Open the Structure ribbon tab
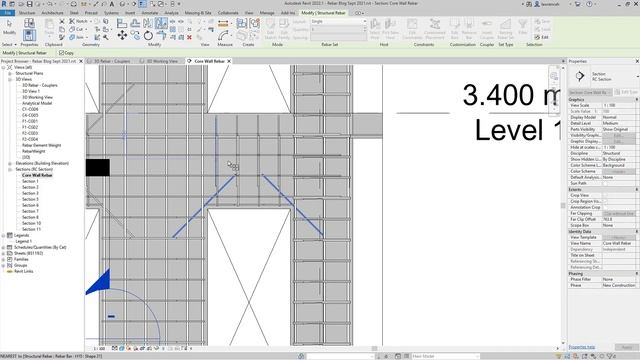The image size is (640, 360). pos(27,13)
